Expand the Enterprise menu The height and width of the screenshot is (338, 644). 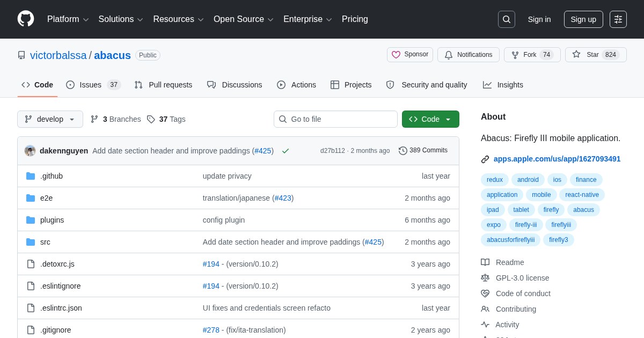pos(308,19)
